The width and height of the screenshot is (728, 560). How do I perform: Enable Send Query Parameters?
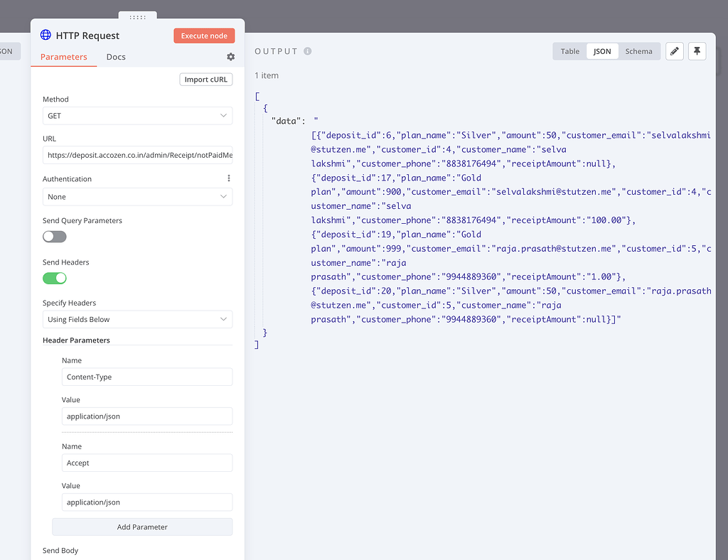click(x=54, y=236)
